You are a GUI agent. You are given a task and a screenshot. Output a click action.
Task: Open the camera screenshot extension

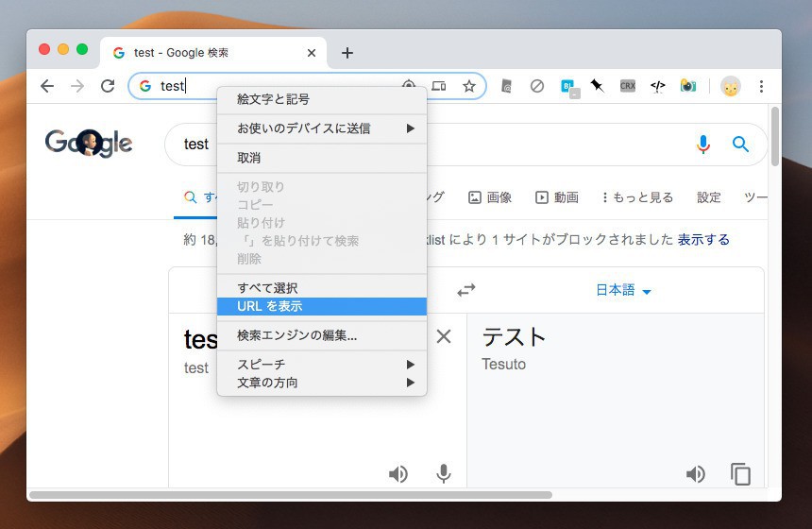688,86
